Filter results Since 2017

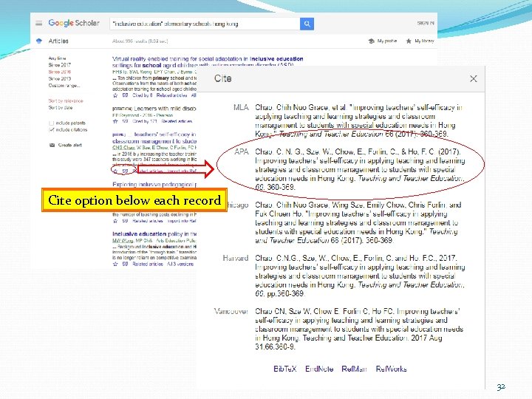59,65
